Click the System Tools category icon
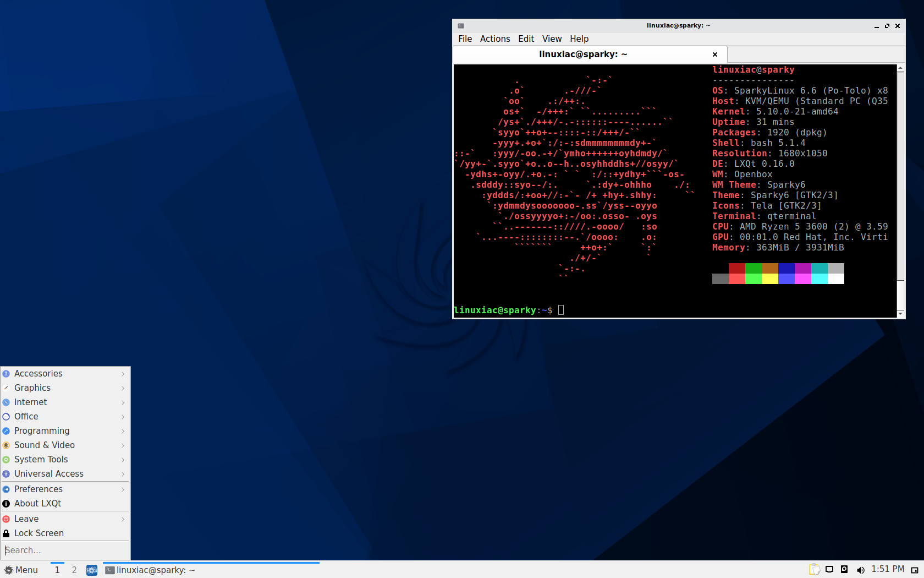Image resolution: width=924 pixels, height=578 pixels. [x=6, y=460]
